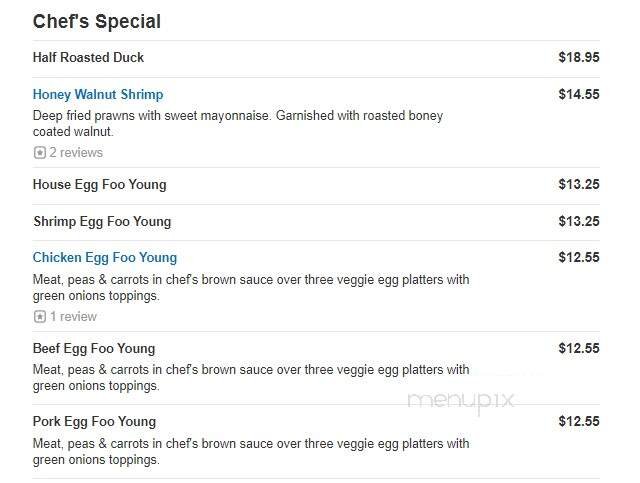Click the Beef Egg Foo Young $12.55 price
640x483 pixels.
[x=578, y=349]
